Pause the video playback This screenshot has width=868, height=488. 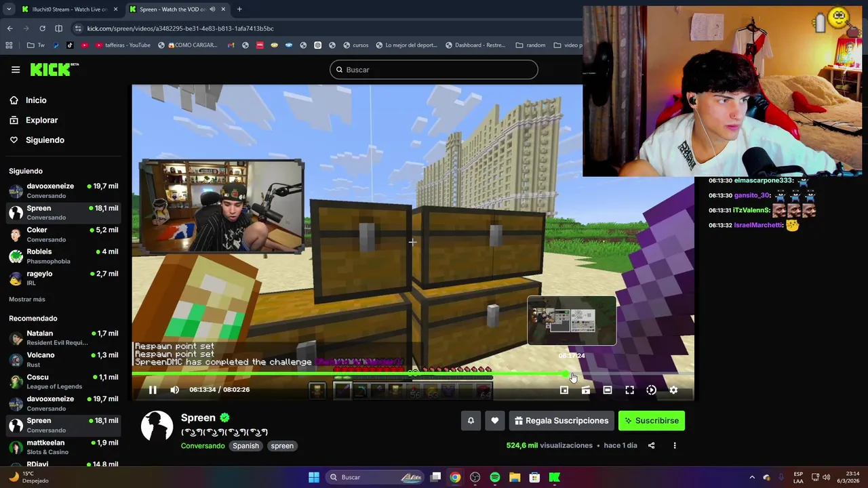pos(153,390)
